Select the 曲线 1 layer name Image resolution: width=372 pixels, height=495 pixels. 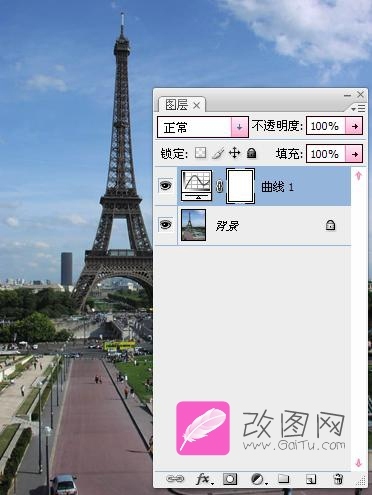click(277, 187)
